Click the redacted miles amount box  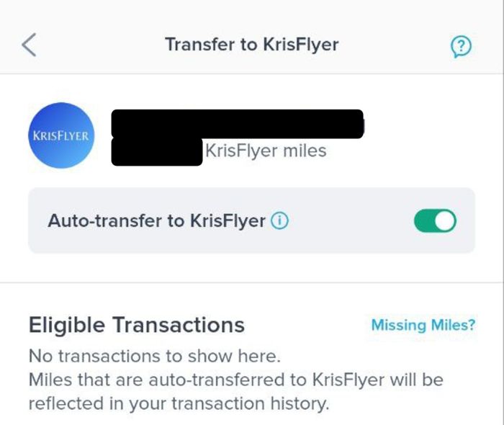click(x=156, y=153)
